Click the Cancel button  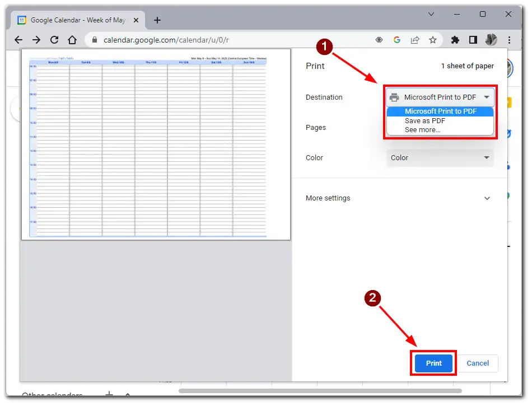click(478, 363)
